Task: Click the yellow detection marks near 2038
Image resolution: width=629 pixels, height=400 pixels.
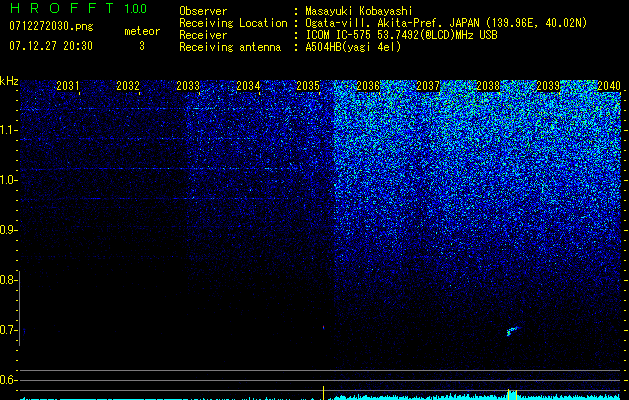Action: coord(512,394)
